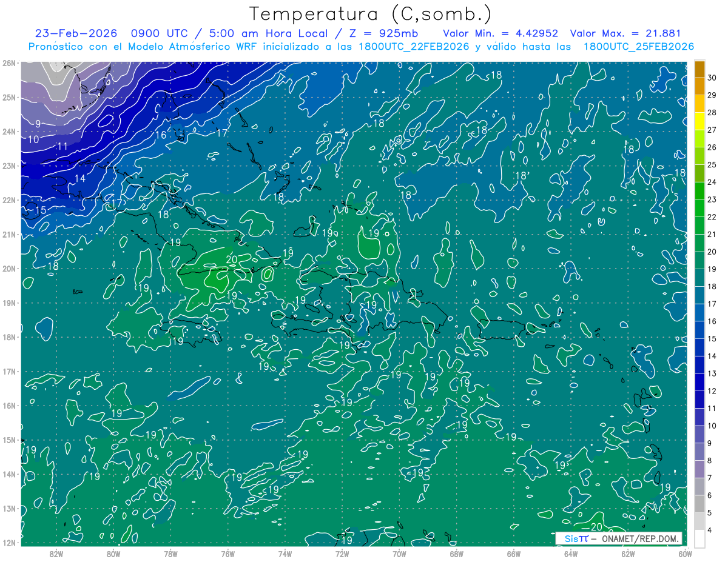The image size is (728, 562).
Task: Click the ONAMET/REP.DOM. logo box
Action: [618, 538]
